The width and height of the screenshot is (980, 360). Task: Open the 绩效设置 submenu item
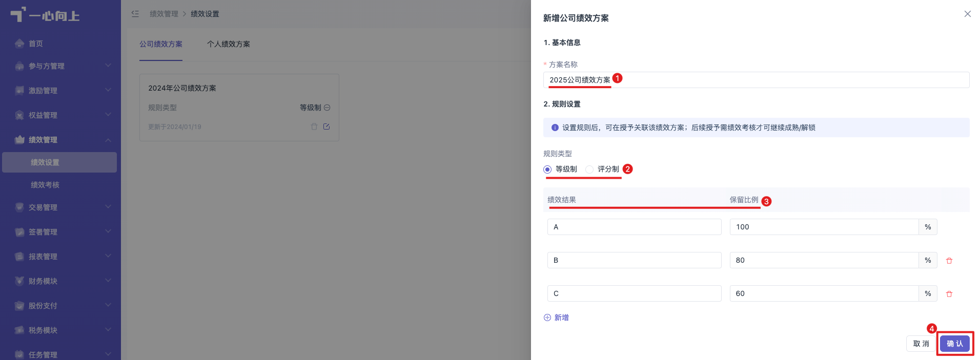(x=59, y=162)
